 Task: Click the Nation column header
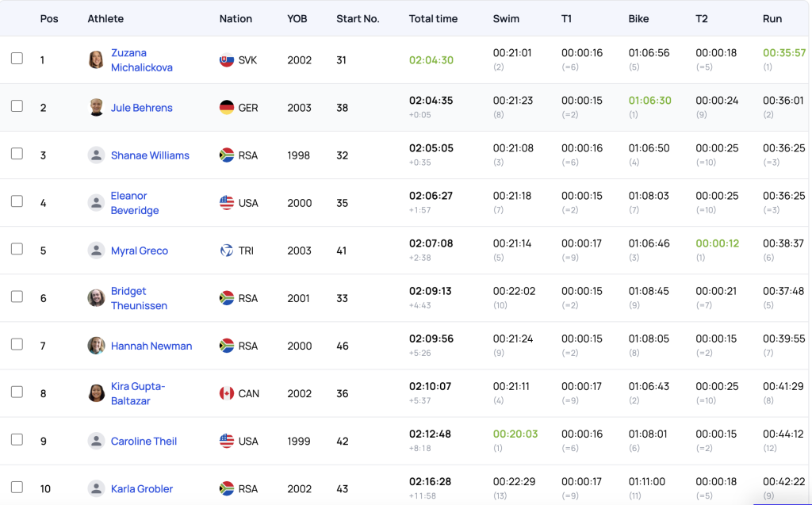[x=236, y=18]
